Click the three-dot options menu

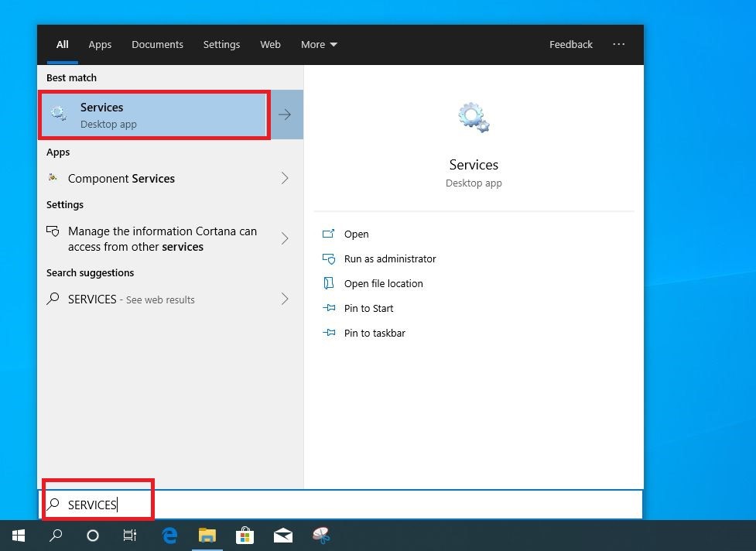pyautogui.click(x=618, y=44)
